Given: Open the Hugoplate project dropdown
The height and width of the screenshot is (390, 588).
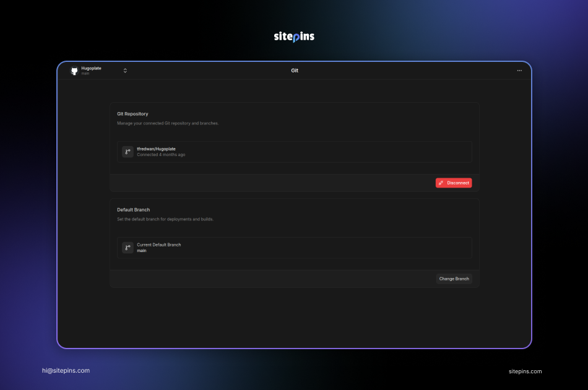Looking at the screenshot, I should [91, 68].
